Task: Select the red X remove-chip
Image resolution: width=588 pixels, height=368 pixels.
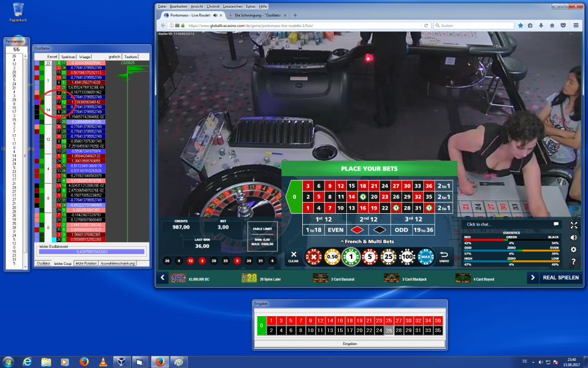Action: pos(313,257)
